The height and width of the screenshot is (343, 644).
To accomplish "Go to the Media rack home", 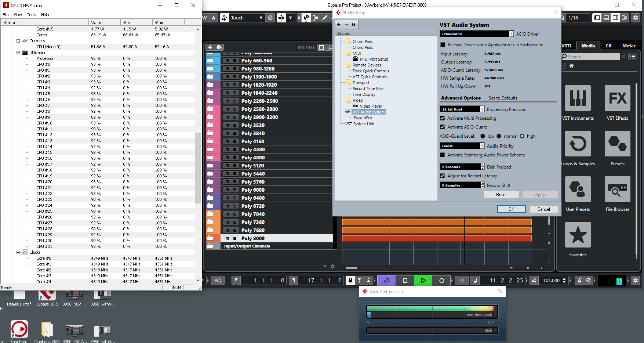I will point(571,66).
